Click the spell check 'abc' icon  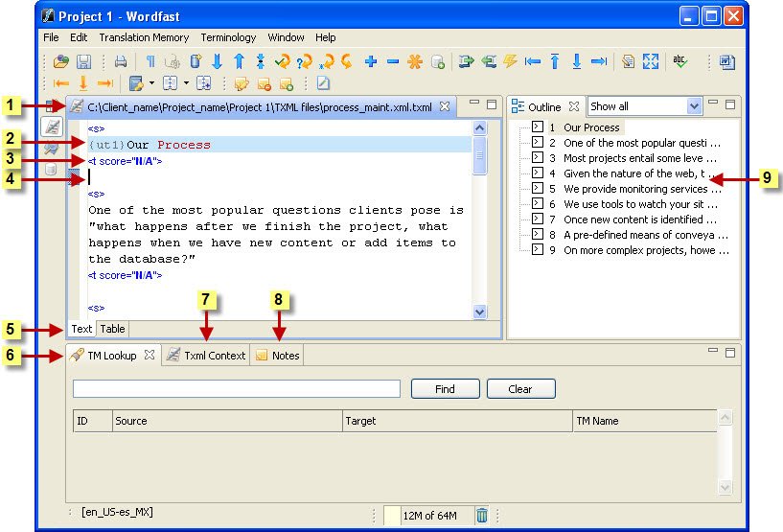681,61
